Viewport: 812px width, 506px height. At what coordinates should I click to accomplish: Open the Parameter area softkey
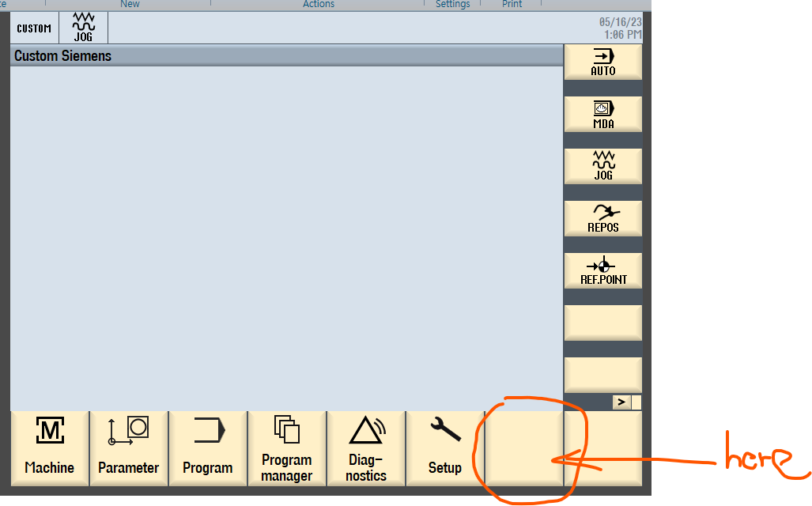pyautogui.click(x=129, y=448)
